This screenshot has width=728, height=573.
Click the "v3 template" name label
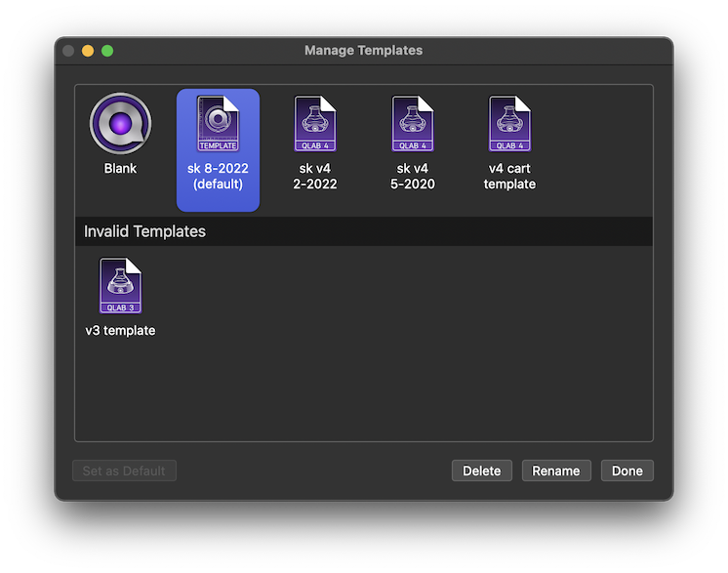(120, 330)
